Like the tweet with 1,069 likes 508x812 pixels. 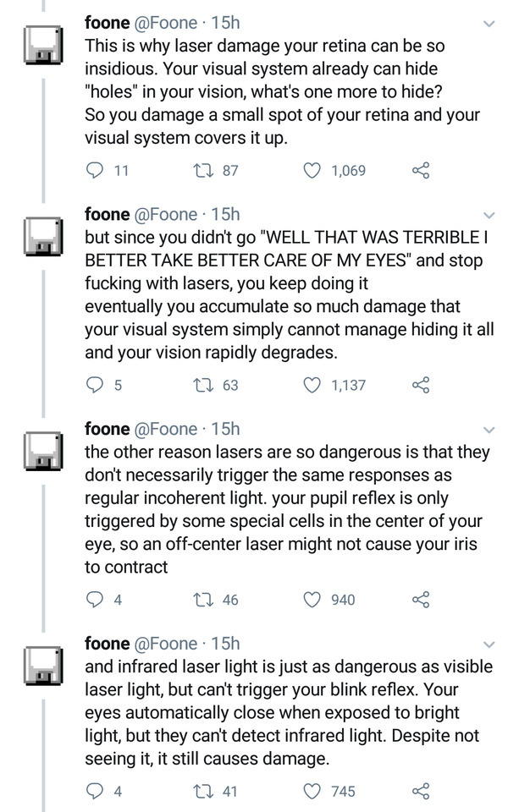314,170
